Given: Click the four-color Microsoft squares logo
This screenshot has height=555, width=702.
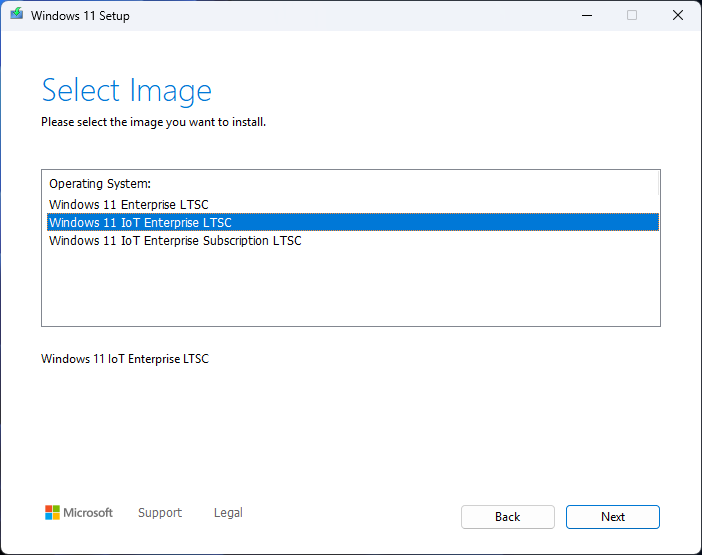Looking at the screenshot, I should (52, 513).
